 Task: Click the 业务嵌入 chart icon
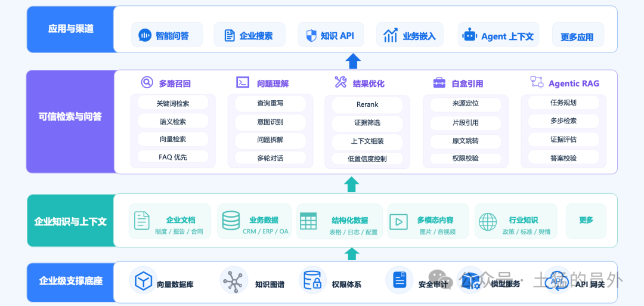pos(390,35)
